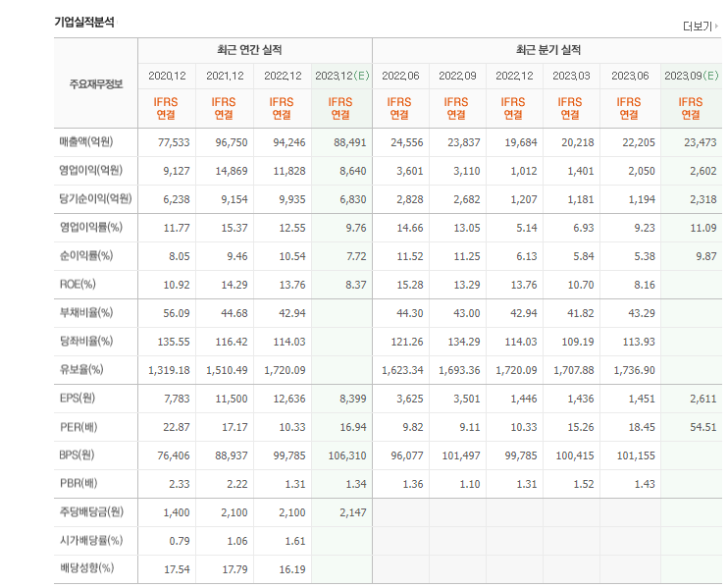Select PER value 54.51
The width and height of the screenshot is (728, 588).
(x=702, y=427)
